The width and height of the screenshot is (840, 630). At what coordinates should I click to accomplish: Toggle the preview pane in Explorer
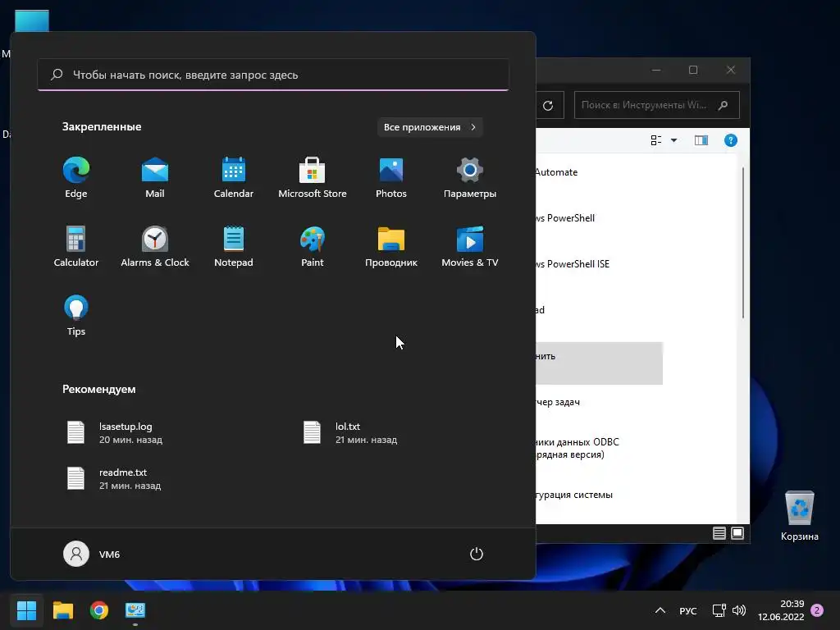701,140
